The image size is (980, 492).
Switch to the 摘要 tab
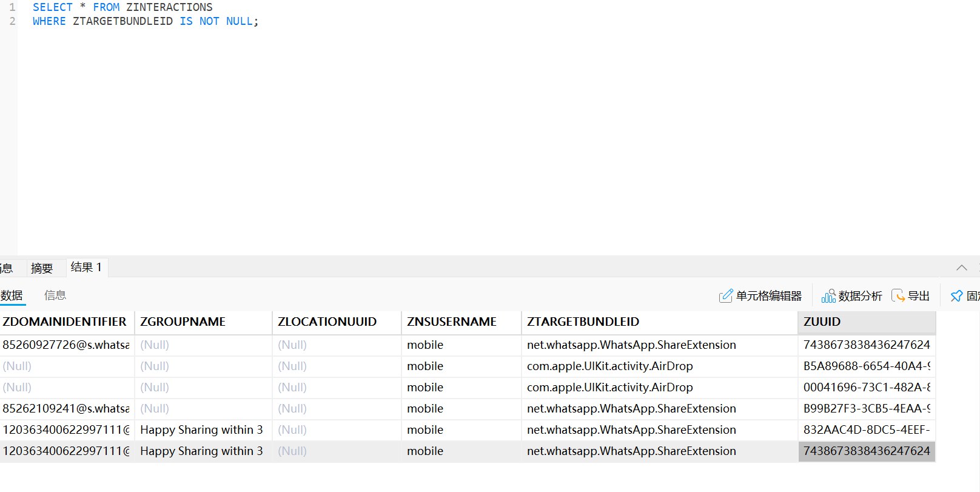click(x=42, y=268)
